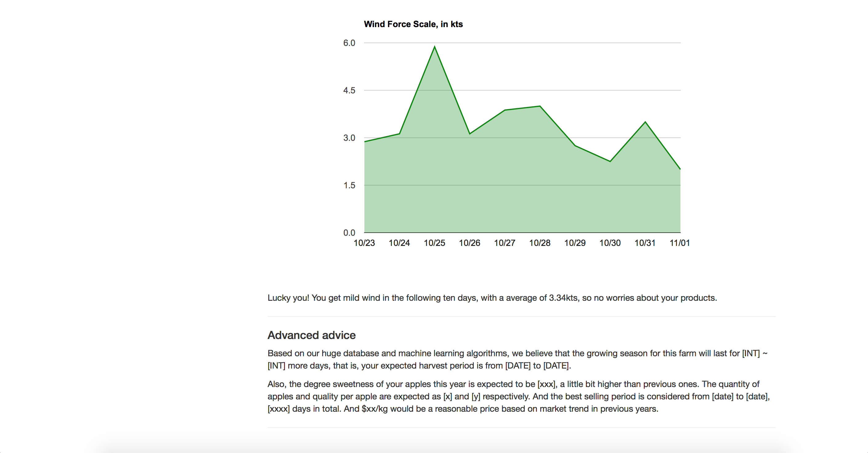Click the '$xx/kg' price placeholder text
The height and width of the screenshot is (453, 868).
pos(374,409)
